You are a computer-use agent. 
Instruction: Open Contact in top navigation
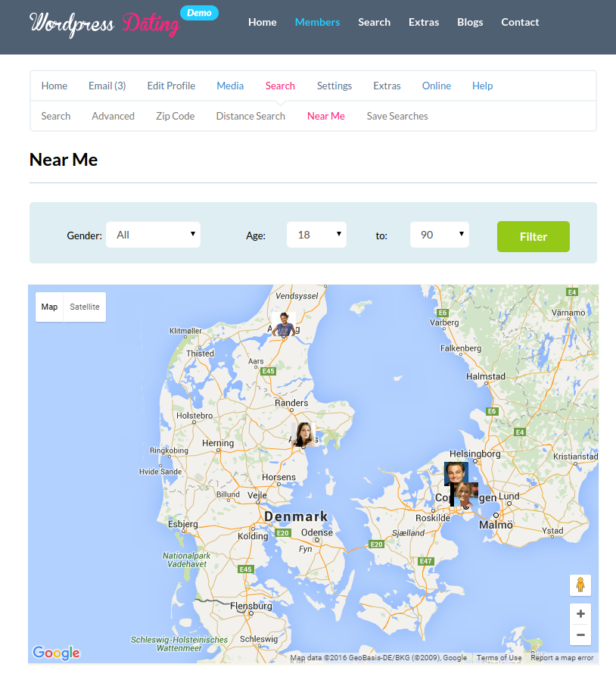pyautogui.click(x=520, y=22)
